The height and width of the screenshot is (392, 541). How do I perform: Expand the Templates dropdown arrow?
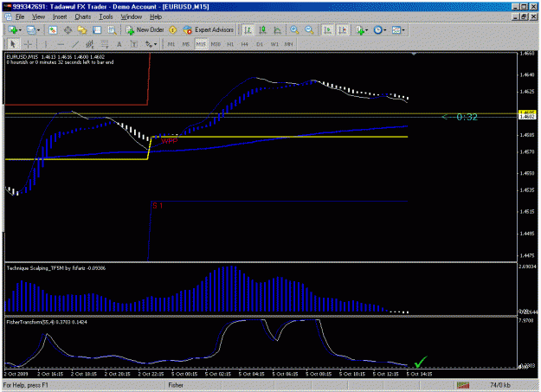coord(403,30)
